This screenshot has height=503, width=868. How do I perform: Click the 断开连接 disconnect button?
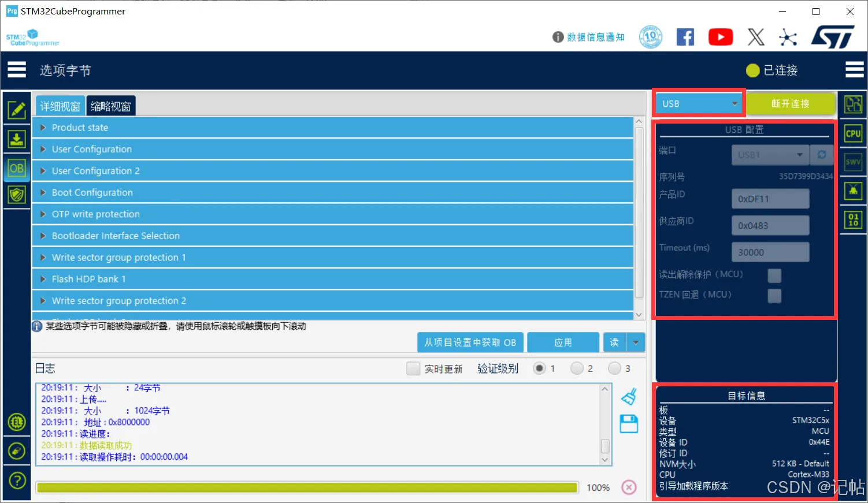790,104
